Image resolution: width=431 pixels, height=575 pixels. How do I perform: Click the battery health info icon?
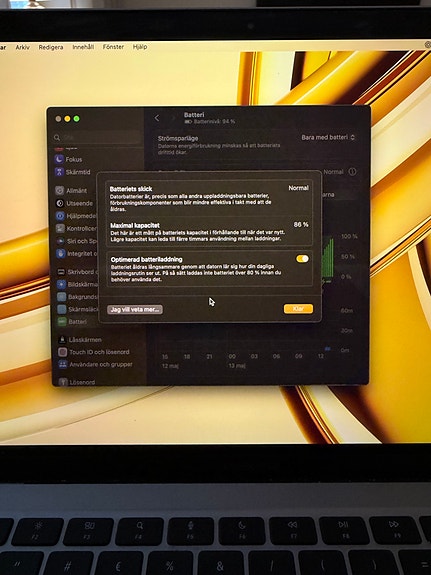click(x=352, y=172)
